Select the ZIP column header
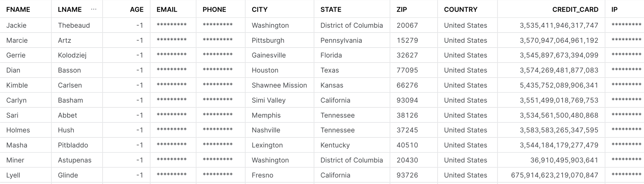 (401, 9)
